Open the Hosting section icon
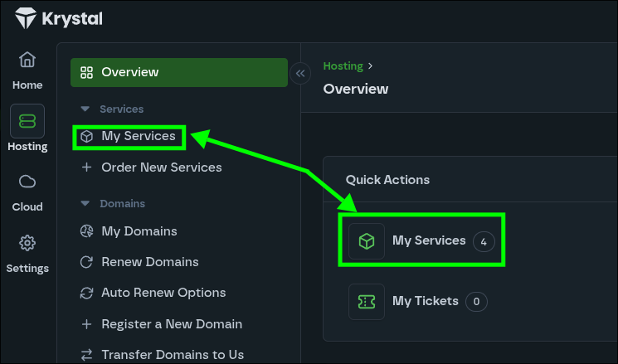The width and height of the screenshot is (618, 364). (27, 121)
